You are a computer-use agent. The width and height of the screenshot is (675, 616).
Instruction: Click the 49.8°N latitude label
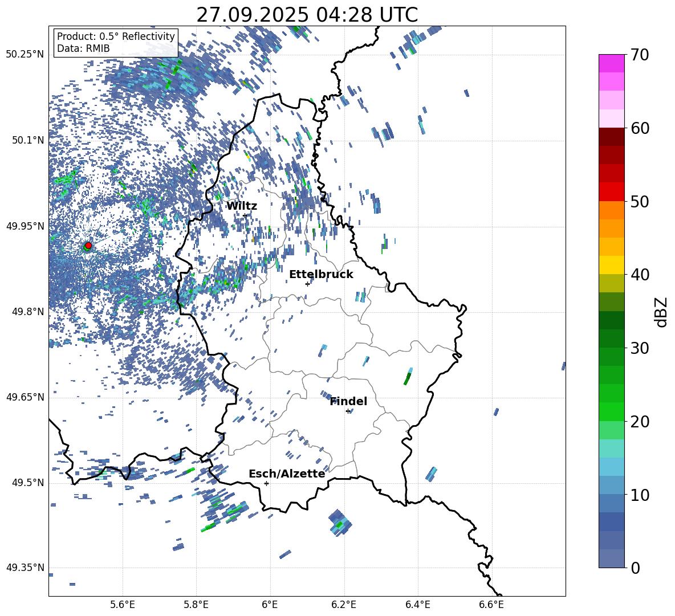click(28, 312)
